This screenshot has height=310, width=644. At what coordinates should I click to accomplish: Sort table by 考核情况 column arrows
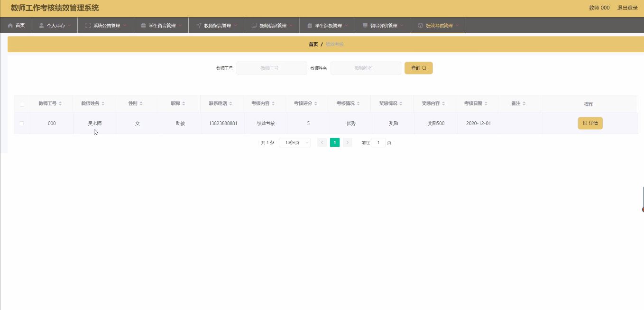coord(359,104)
